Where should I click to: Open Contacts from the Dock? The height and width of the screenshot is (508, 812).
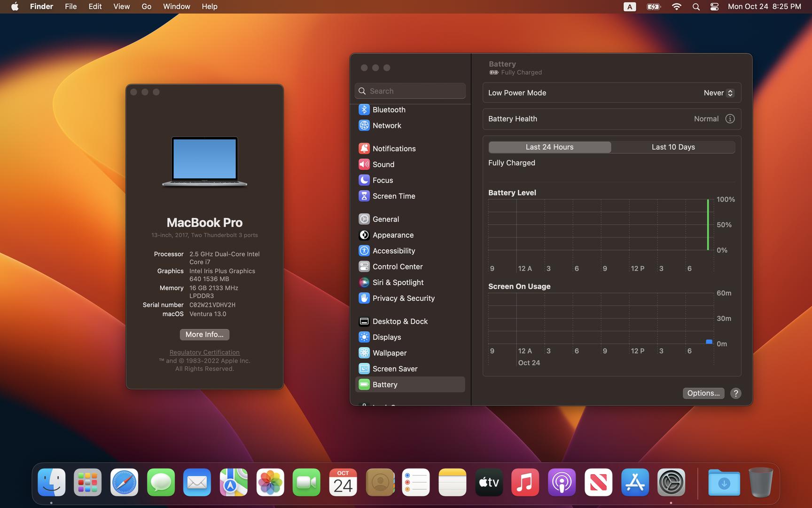pos(380,482)
